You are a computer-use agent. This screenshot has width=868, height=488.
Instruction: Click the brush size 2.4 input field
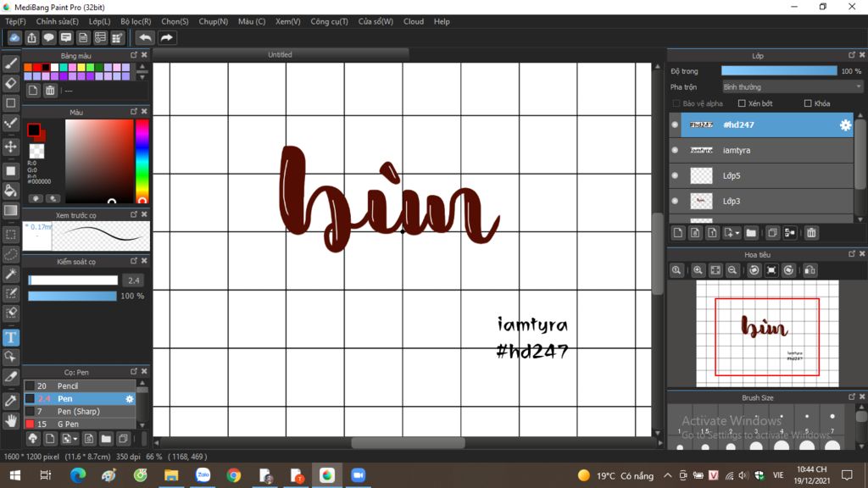click(133, 280)
